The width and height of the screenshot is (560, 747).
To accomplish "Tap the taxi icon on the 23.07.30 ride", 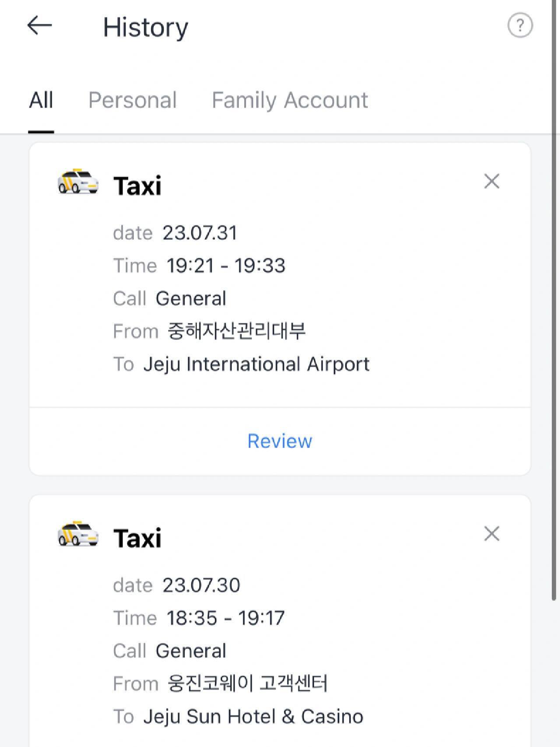I will [x=78, y=534].
